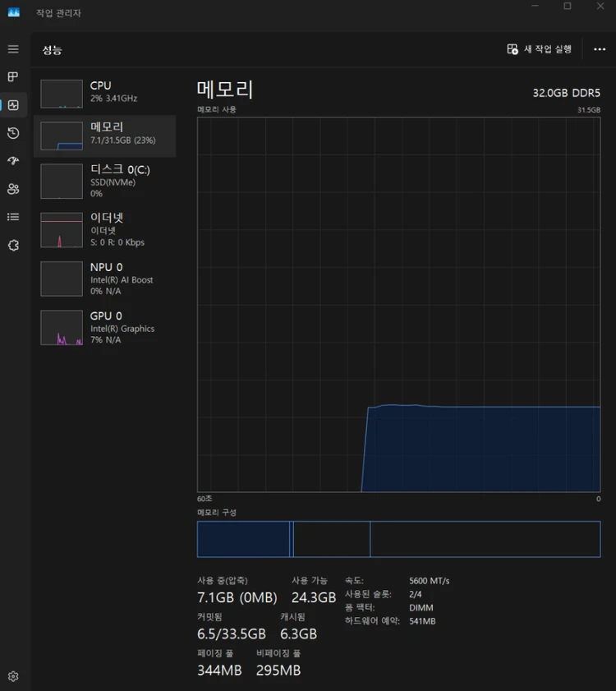Click the CPU mini graph thumbnail

(62, 94)
